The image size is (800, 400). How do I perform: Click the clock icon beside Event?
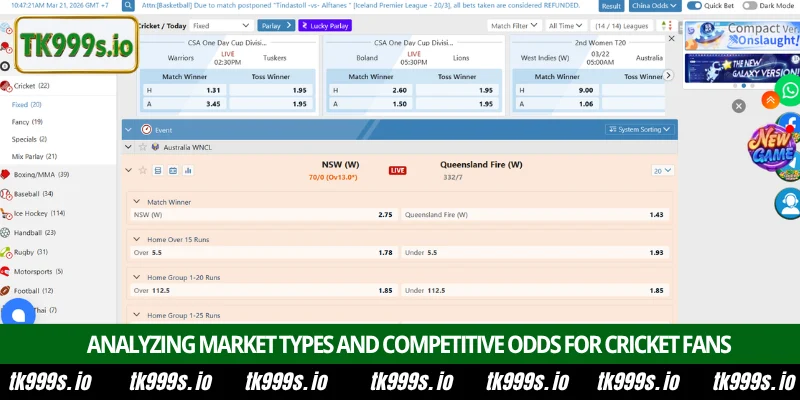point(146,130)
